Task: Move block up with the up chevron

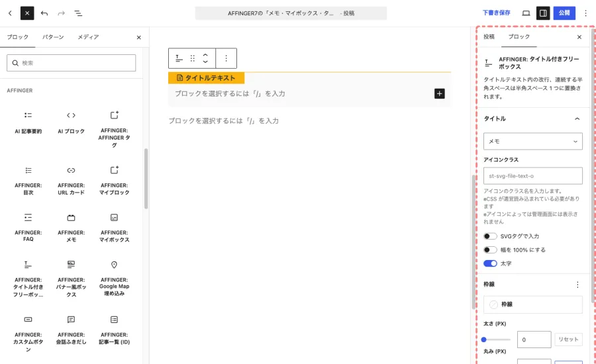Action: click(205, 55)
